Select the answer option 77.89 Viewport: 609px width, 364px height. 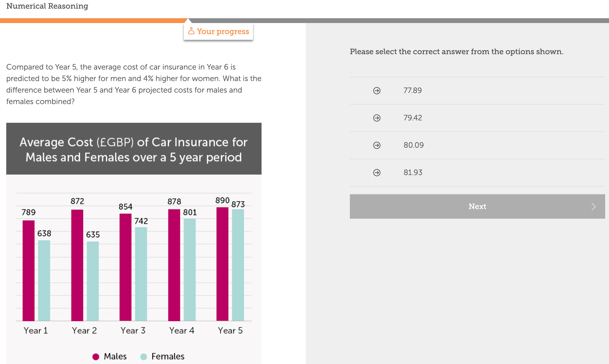coord(413,90)
